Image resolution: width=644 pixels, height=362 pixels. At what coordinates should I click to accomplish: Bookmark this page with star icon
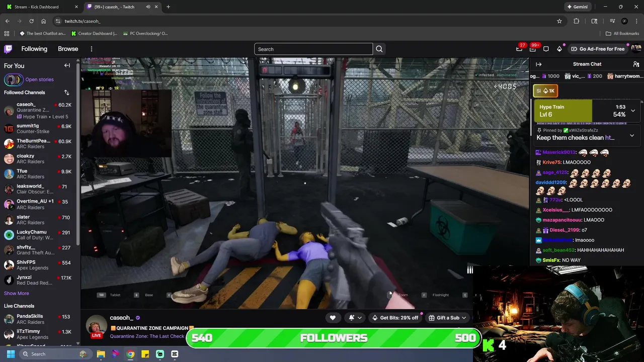pyautogui.click(x=559, y=21)
